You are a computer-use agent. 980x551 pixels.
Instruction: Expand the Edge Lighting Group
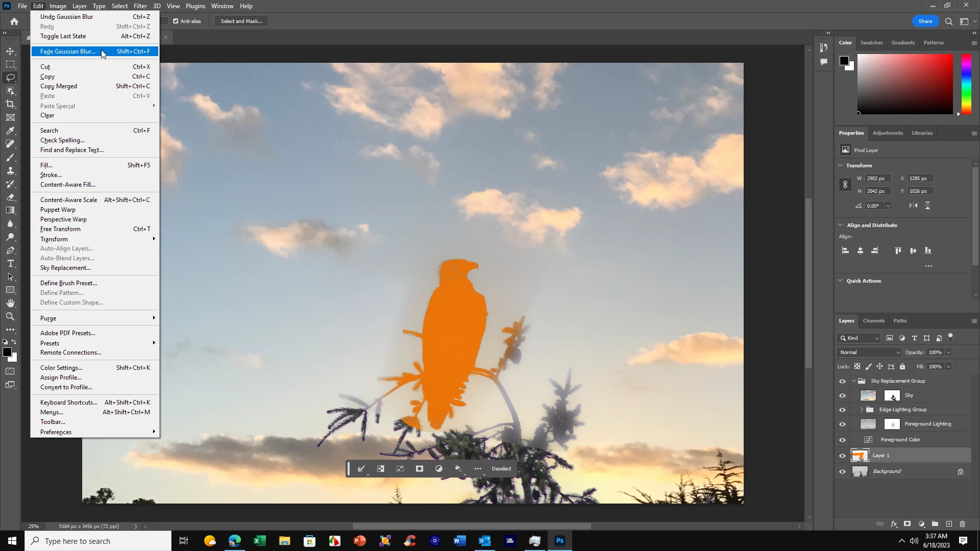[x=862, y=410]
